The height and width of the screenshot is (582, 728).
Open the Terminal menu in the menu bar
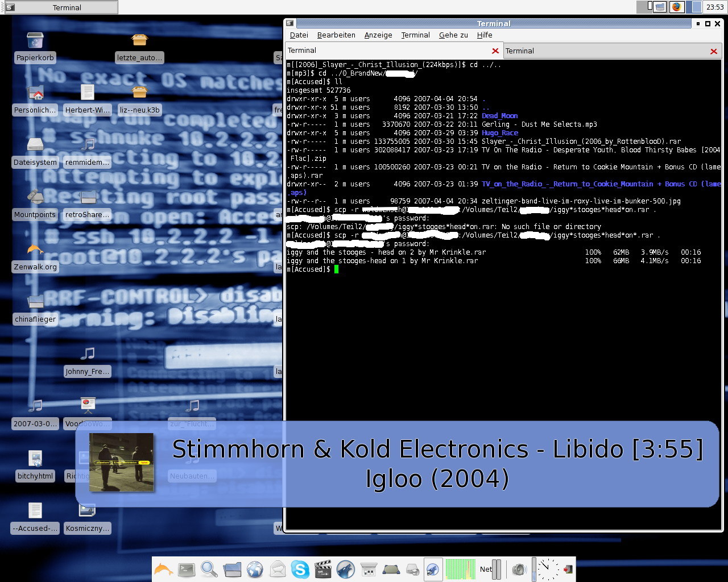tap(416, 35)
